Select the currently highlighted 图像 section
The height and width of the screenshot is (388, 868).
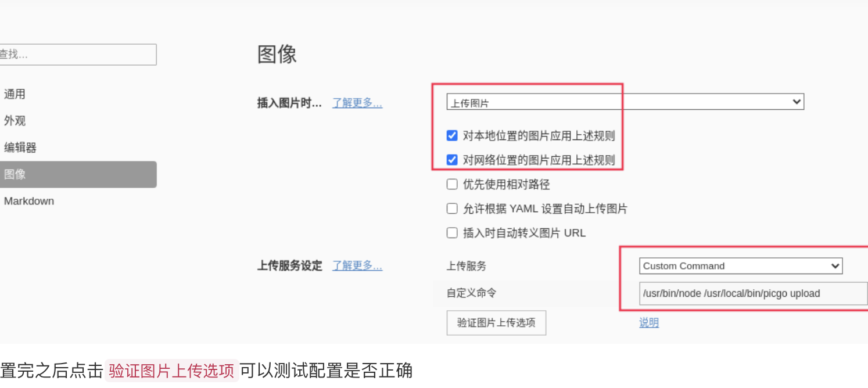15,174
